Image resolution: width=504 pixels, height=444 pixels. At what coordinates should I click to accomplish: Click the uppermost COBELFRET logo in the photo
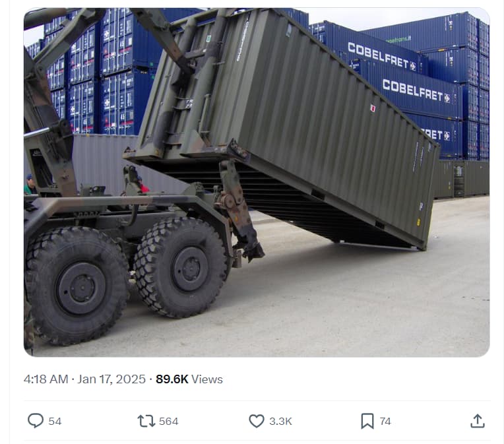pyautogui.click(x=382, y=57)
